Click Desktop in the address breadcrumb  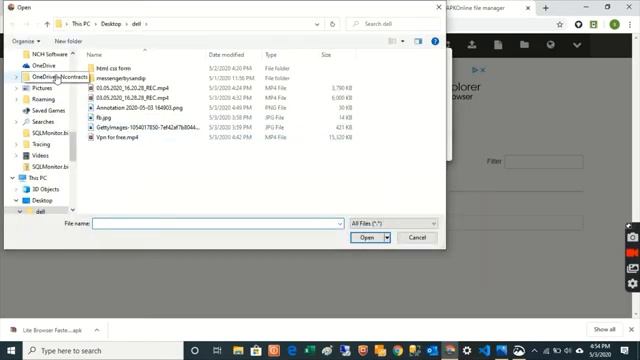click(x=111, y=24)
